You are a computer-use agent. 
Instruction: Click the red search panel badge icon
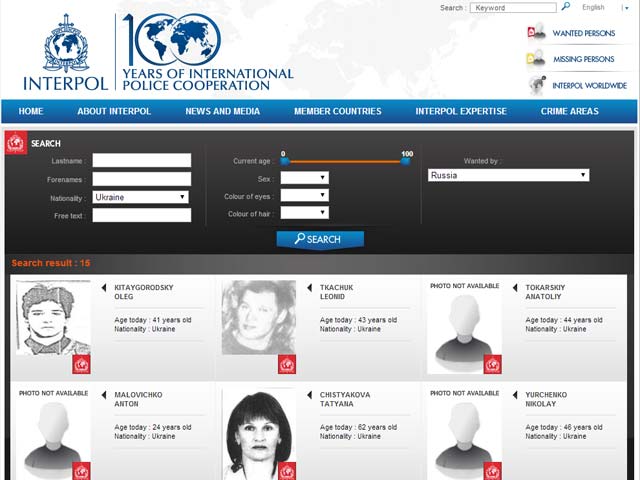16,143
